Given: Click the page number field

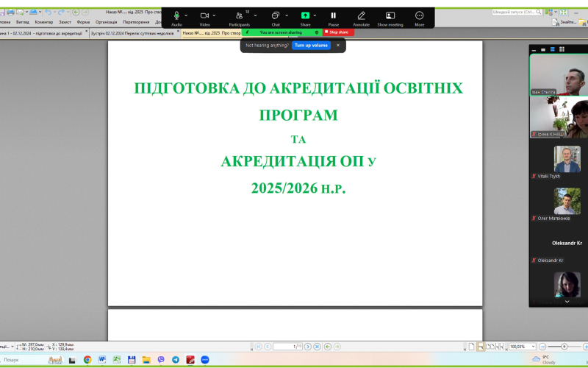Looking at the screenshot, I should (x=287, y=347).
